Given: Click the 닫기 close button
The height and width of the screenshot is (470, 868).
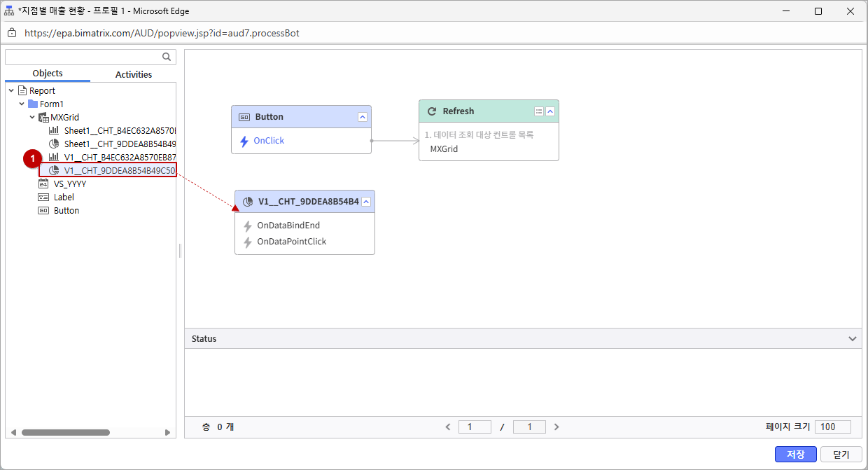Looking at the screenshot, I should click(841, 455).
